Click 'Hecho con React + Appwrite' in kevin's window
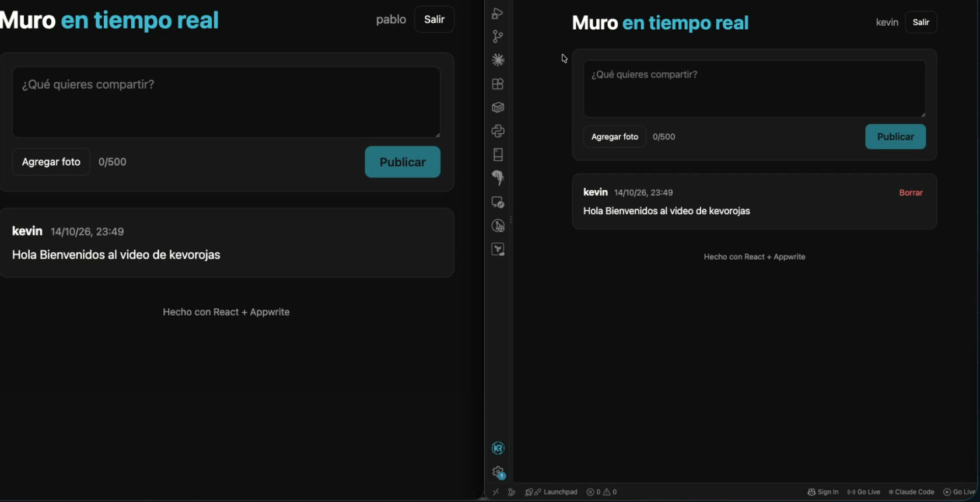Viewport: 980px width, 502px height. (x=754, y=257)
